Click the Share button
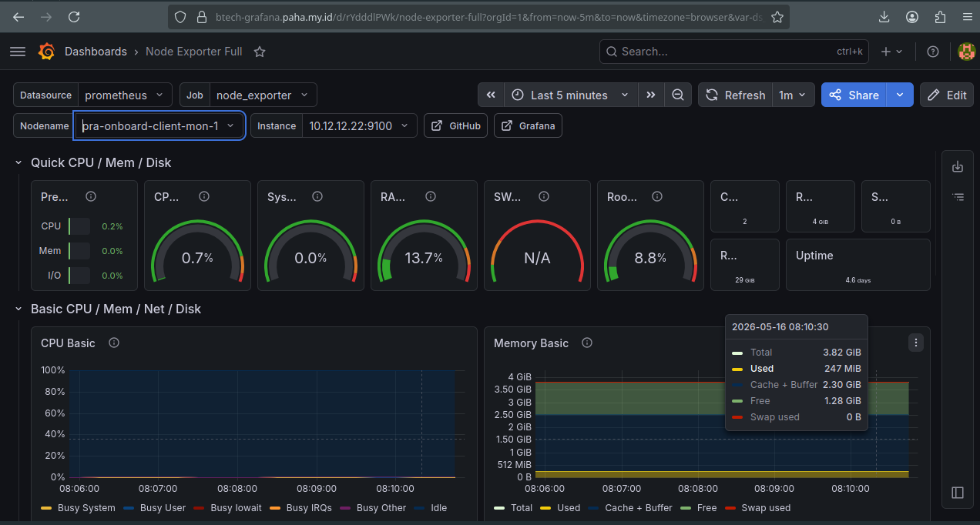 coord(854,95)
